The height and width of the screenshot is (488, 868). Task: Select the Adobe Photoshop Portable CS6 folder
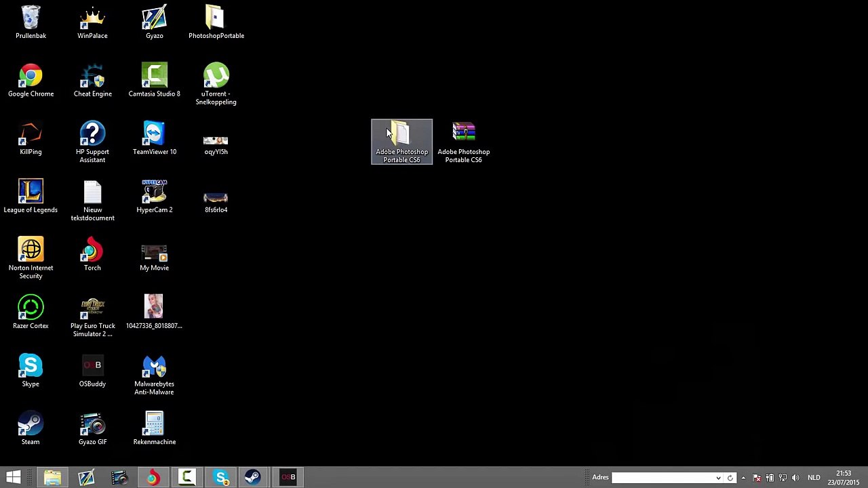pos(401,142)
